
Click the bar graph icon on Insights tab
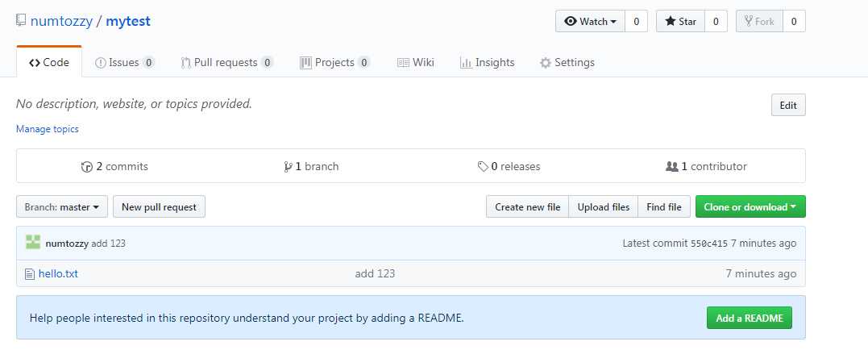466,63
